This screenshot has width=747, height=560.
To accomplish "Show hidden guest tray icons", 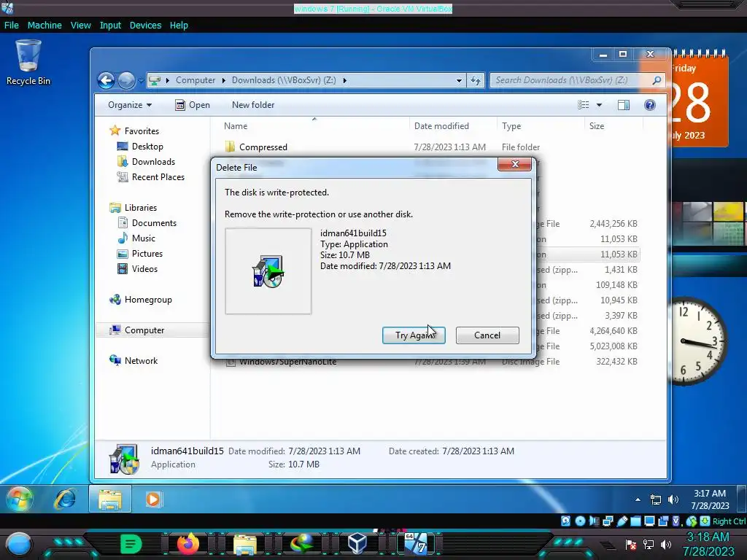I will 638,499.
